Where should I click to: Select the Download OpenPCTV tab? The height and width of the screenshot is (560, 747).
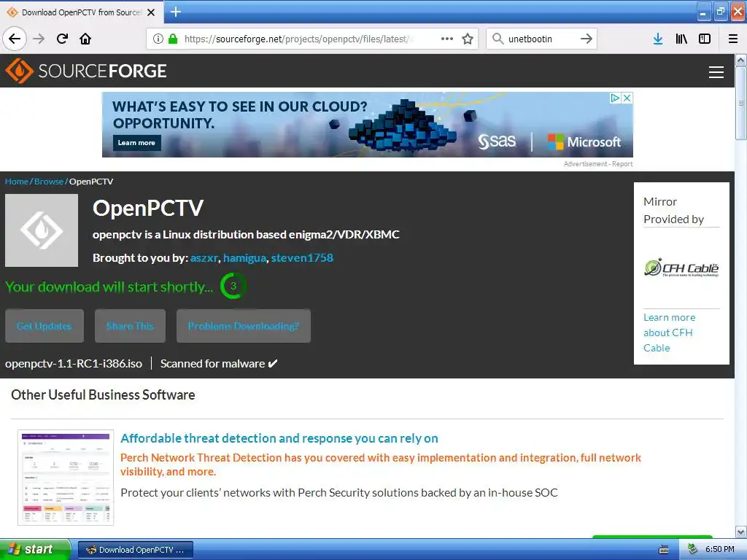[x=81, y=12]
